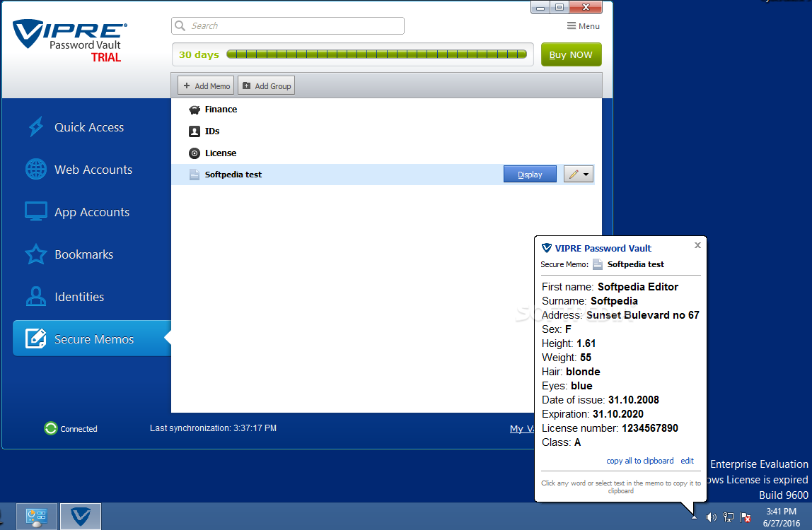Open Bookmarks section
812x530 pixels.
84,254
